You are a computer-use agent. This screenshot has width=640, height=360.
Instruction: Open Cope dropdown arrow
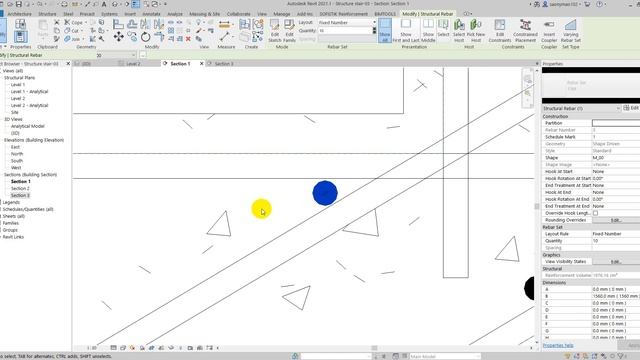coord(86,22)
